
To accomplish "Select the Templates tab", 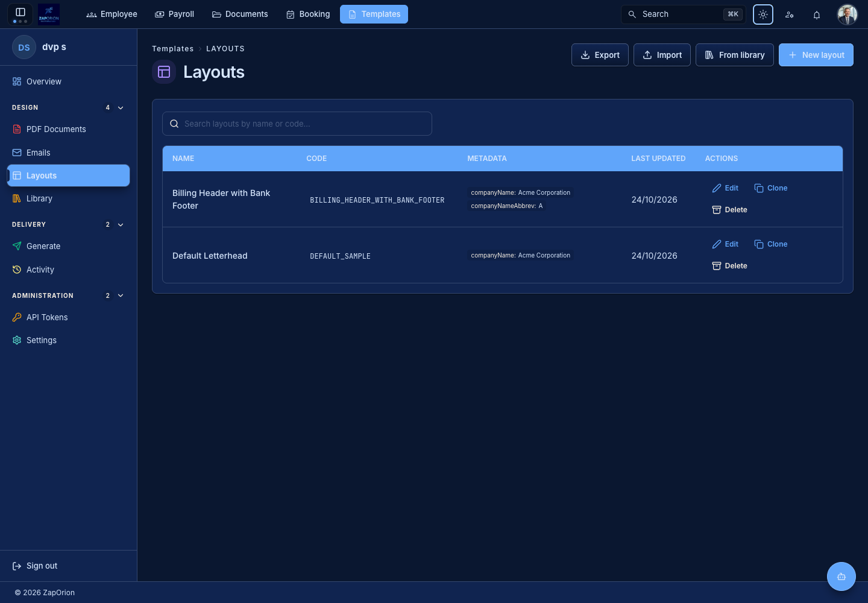I will [374, 14].
